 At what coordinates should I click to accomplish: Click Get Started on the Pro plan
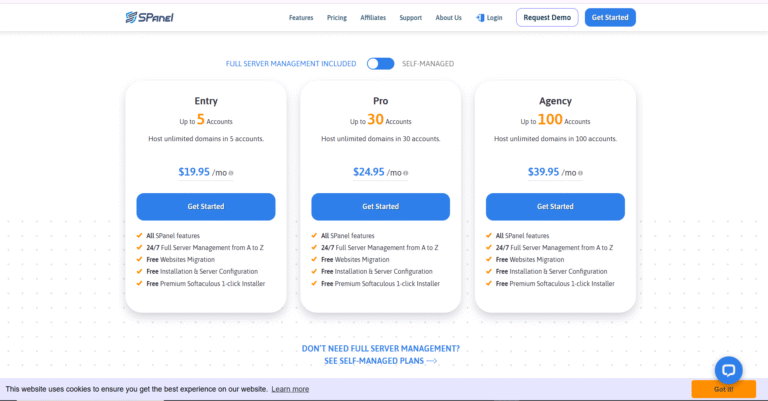pyautogui.click(x=381, y=207)
